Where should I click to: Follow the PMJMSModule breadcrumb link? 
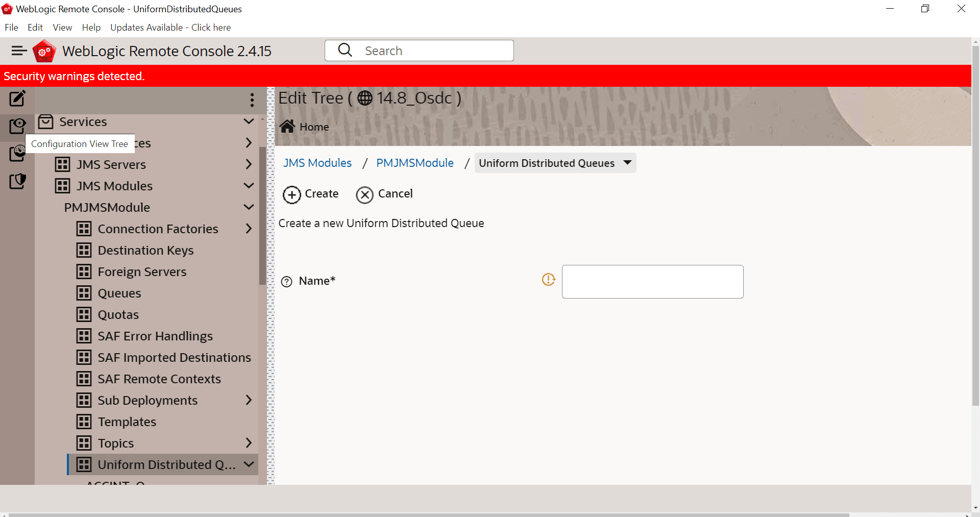pos(415,163)
